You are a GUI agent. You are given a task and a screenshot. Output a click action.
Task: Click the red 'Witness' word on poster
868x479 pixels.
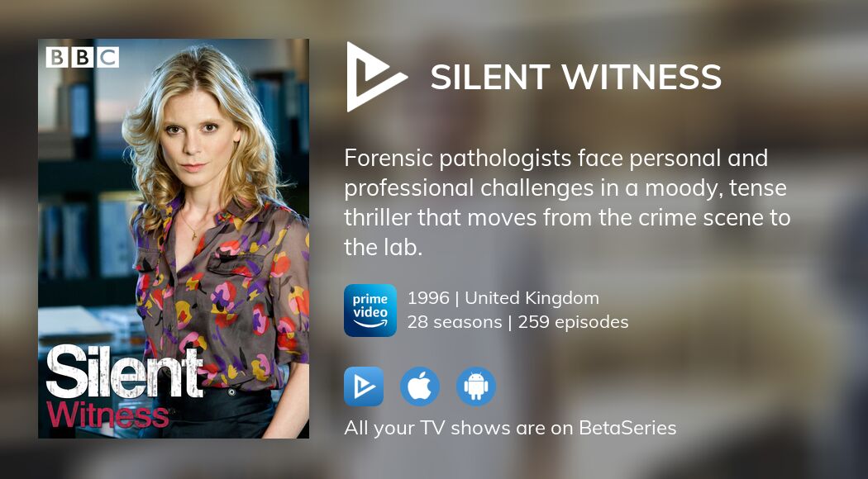click(x=107, y=415)
